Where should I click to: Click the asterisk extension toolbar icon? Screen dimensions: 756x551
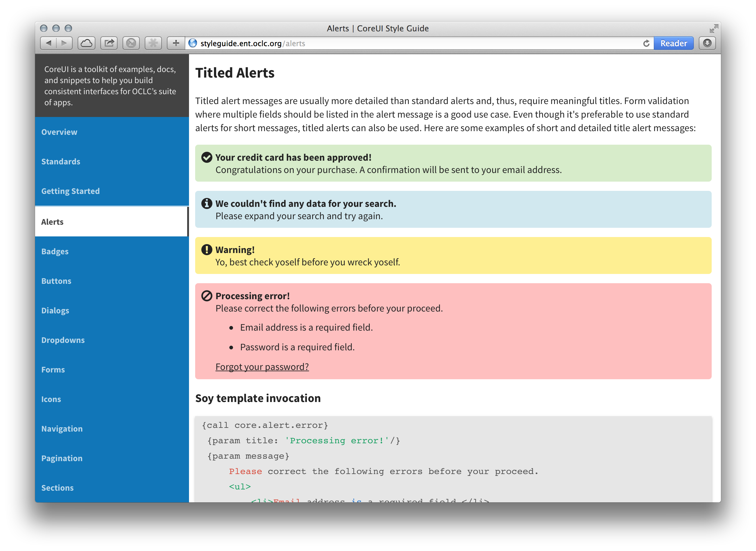point(153,43)
